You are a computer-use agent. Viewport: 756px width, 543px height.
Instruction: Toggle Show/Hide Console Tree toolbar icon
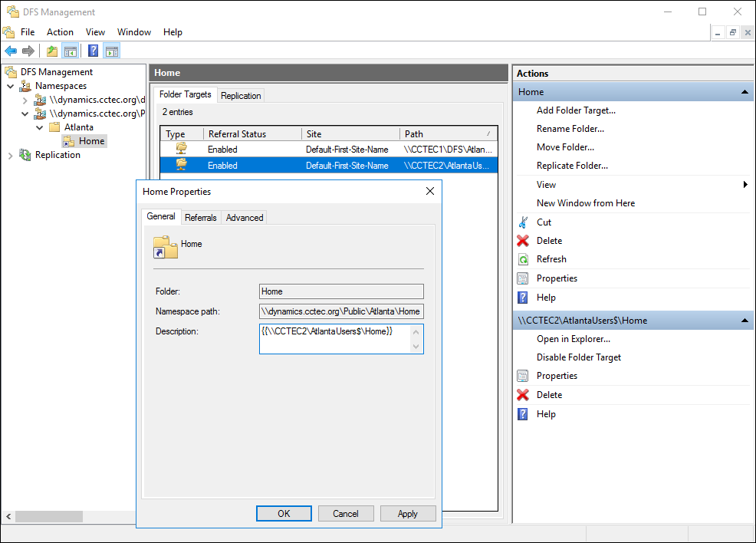(71, 51)
